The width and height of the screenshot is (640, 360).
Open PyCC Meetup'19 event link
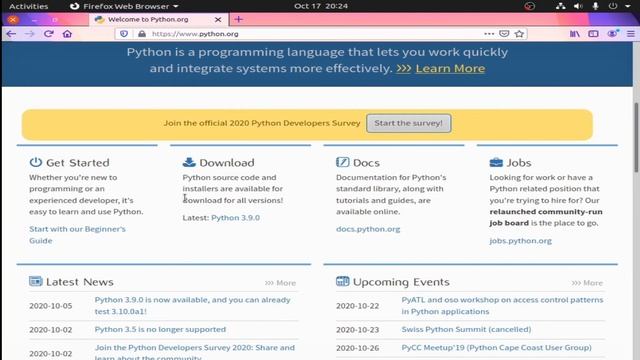(496, 348)
